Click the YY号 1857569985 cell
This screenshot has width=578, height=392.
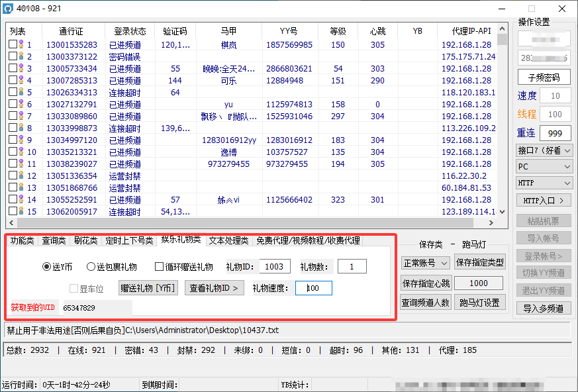coord(289,44)
